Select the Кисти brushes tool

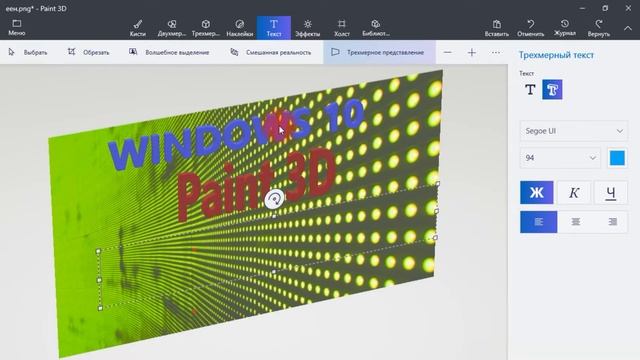click(x=138, y=28)
